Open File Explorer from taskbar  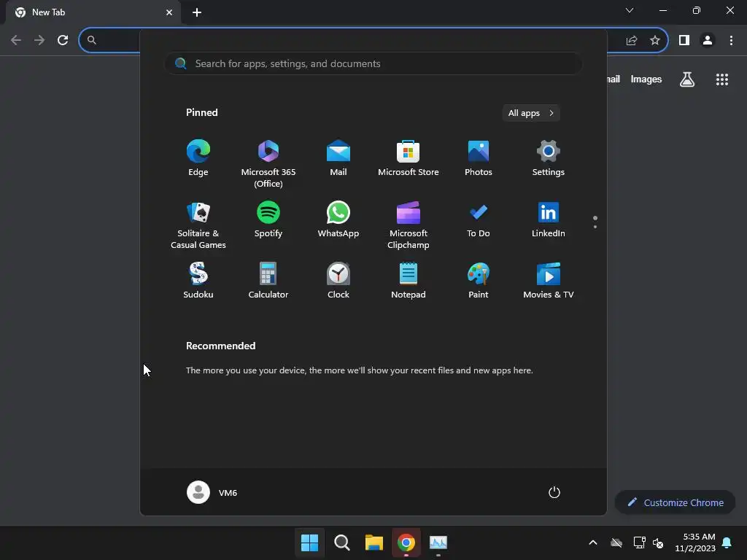click(374, 542)
